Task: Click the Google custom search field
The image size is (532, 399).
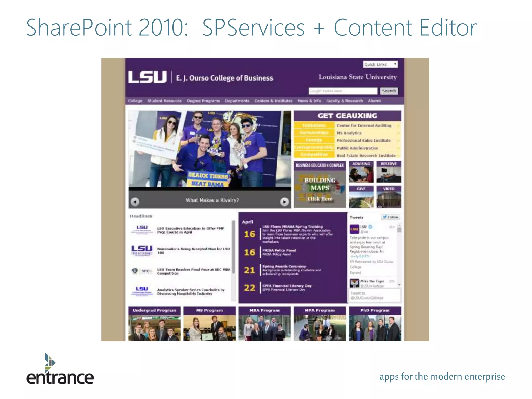Action: [343, 91]
